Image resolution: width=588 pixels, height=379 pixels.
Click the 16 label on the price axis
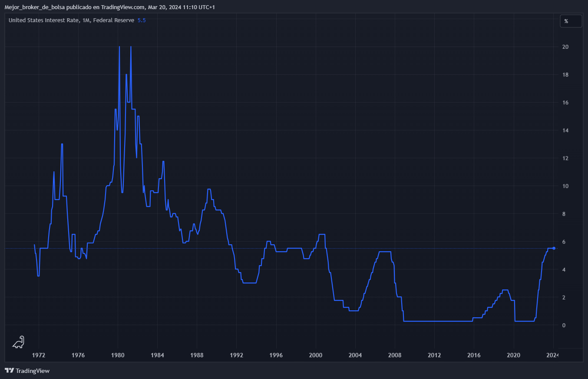pos(565,103)
